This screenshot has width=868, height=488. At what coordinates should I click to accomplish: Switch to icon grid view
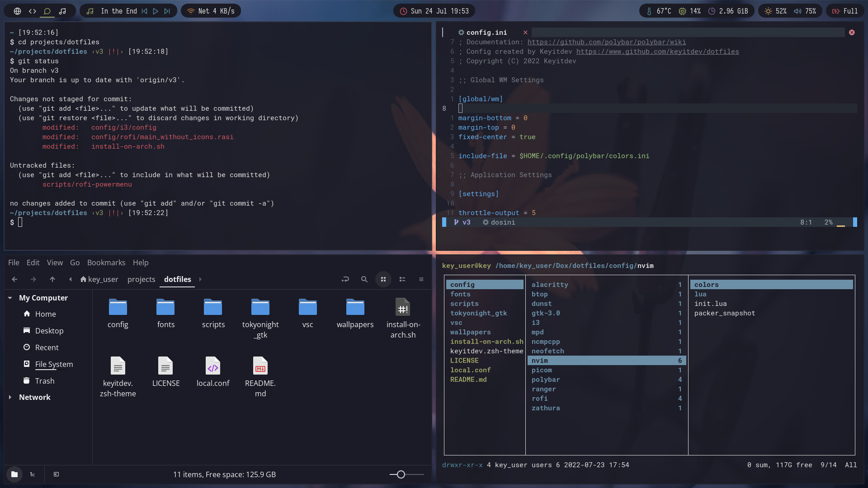[383, 279]
